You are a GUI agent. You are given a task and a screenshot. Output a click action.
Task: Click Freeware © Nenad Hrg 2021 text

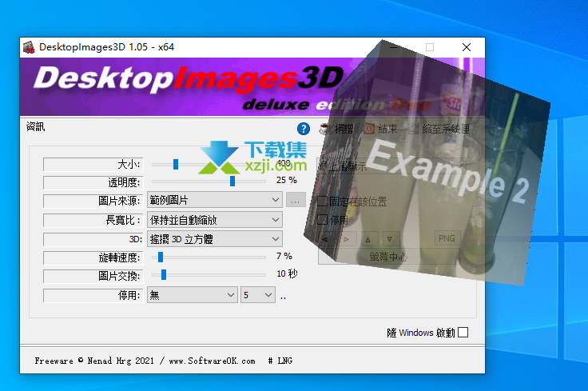[x=94, y=361]
